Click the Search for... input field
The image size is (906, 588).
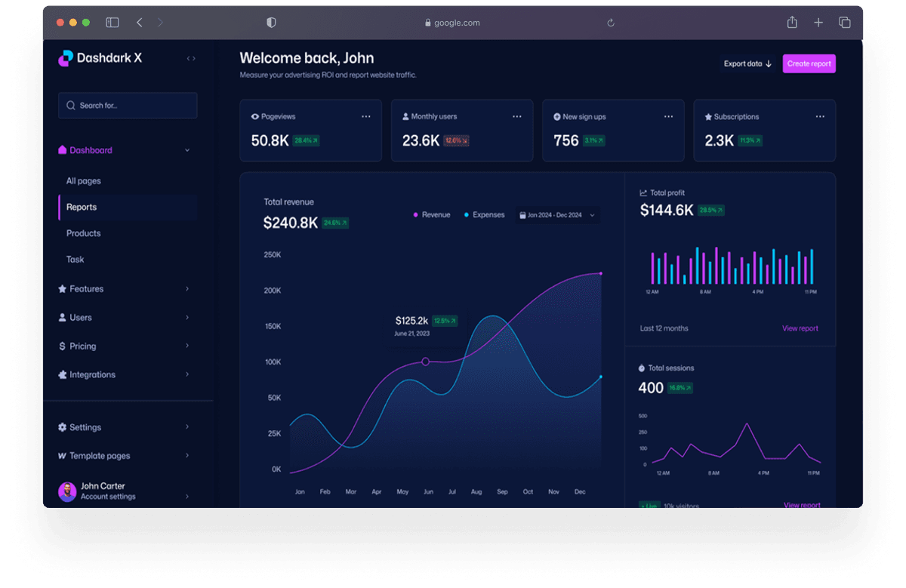click(128, 106)
